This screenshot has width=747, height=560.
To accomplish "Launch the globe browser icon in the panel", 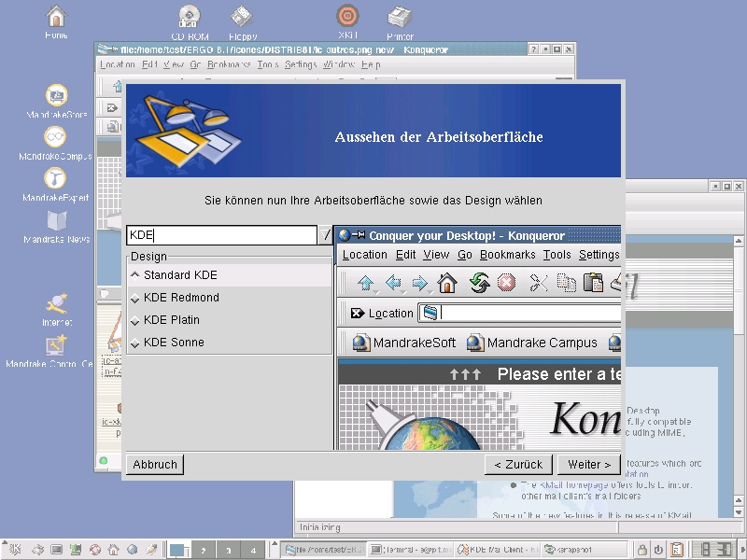I will [133, 550].
